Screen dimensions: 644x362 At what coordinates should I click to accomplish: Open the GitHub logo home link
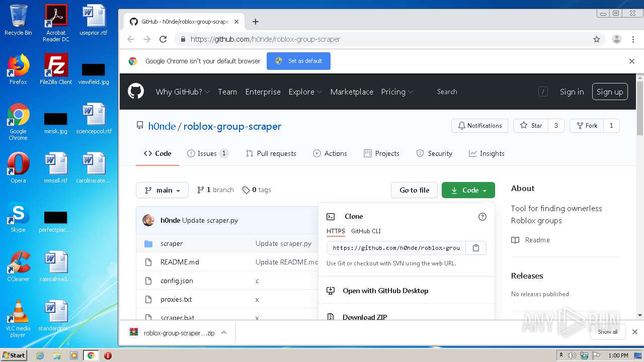pyautogui.click(x=136, y=91)
